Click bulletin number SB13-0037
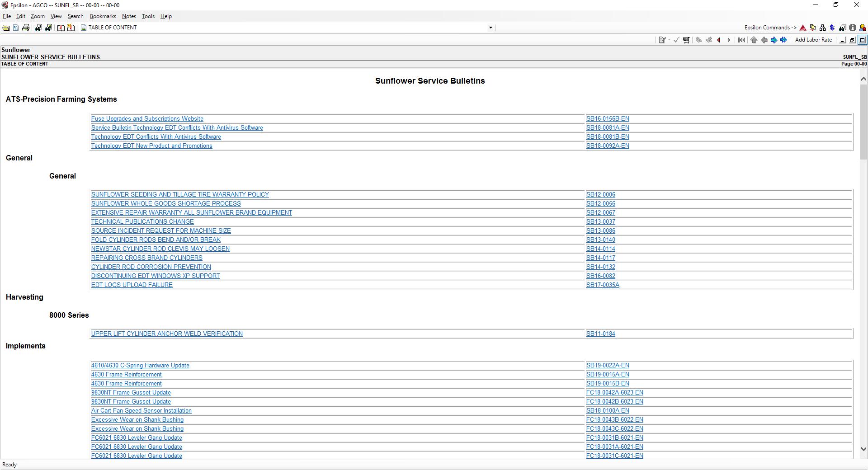The image size is (868, 470). pos(601,222)
